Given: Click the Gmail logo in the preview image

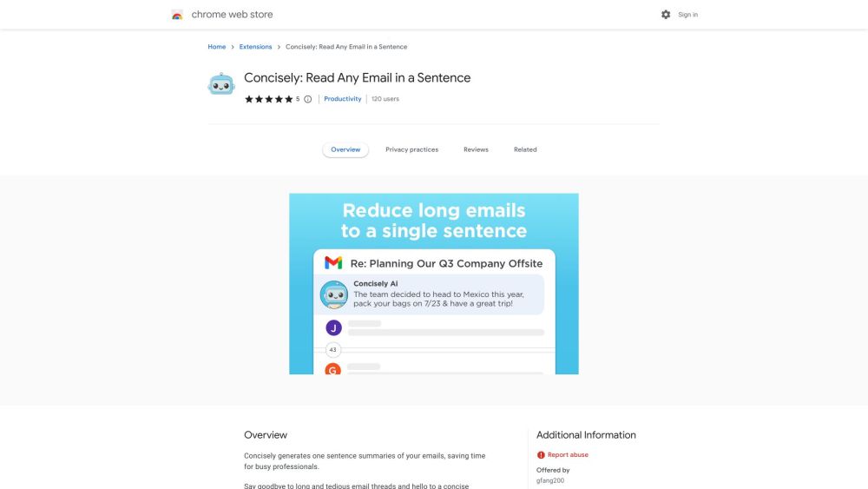Looking at the screenshot, I should point(333,262).
